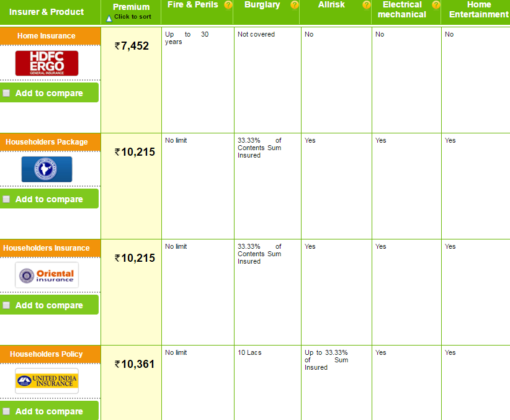Tick compare checkbox for Householders Package
The image size is (510, 420).
6,199
